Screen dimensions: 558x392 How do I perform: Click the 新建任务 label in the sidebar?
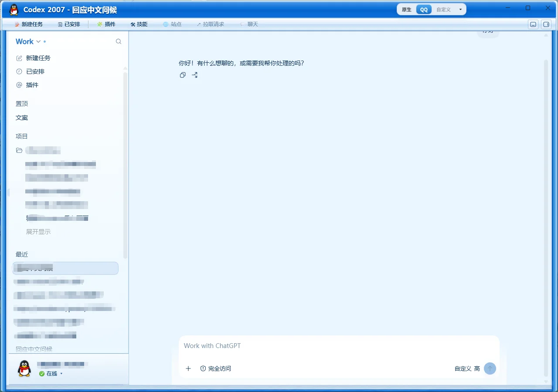coord(38,58)
